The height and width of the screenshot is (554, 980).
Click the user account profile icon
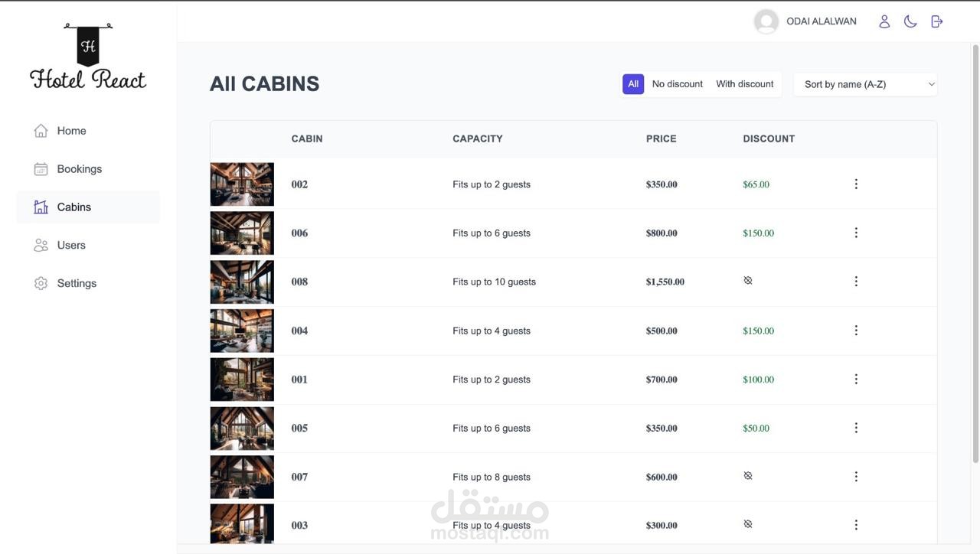(884, 21)
